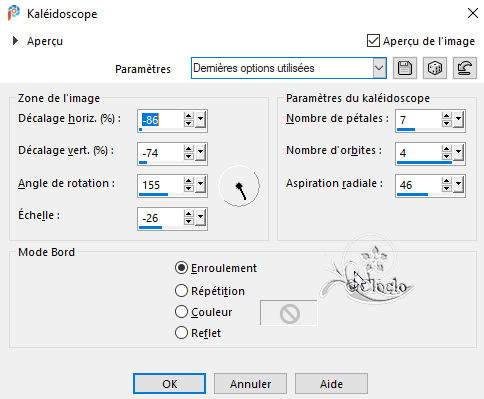The width and height of the screenshot is (484, 399).
Task: Increase Décalage horiz. with the up spinner arrow
Action: click(x=189, y=116)
